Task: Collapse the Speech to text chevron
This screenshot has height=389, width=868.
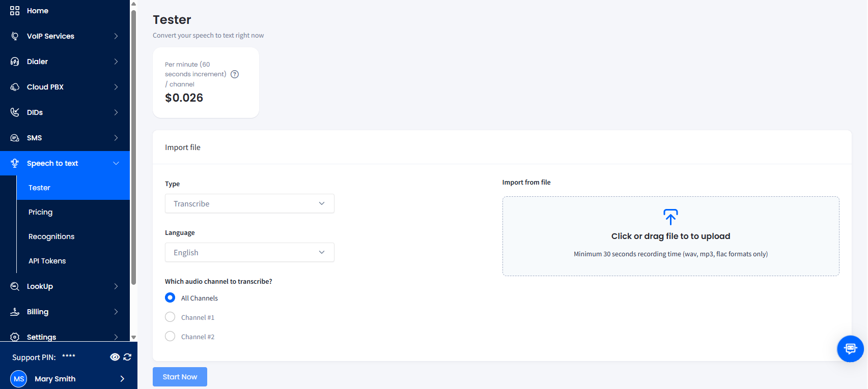Action: coord(116,163)
